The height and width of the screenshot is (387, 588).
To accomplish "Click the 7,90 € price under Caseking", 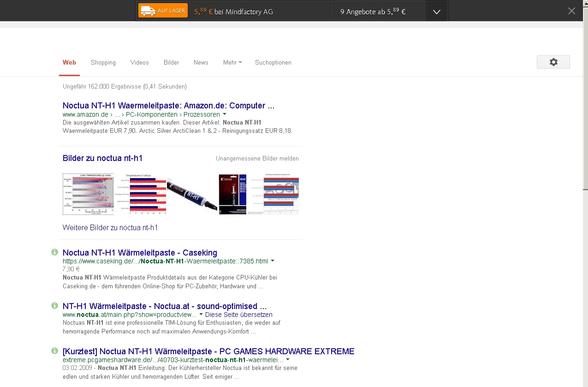I will coord(71,269).
